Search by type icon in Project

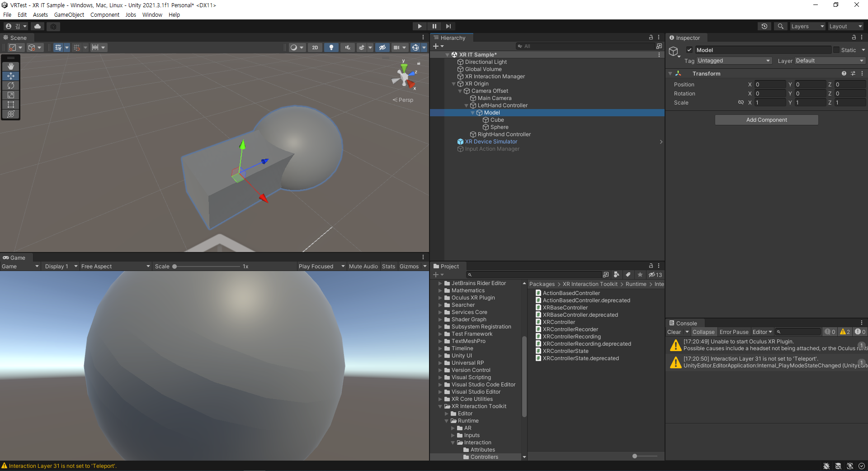click(x=617, y=275)
